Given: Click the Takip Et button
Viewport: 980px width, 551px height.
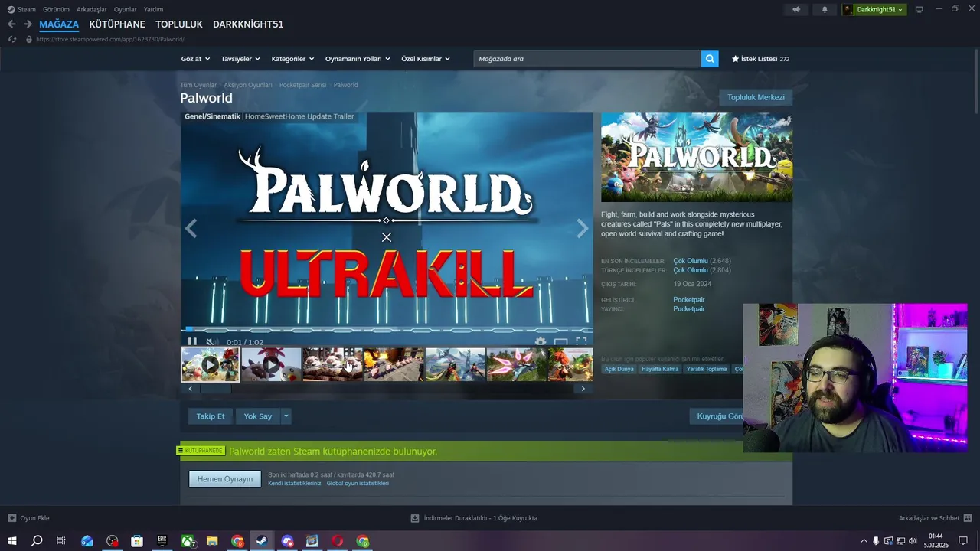Looking at the screenshot, I should coord(211,416).
